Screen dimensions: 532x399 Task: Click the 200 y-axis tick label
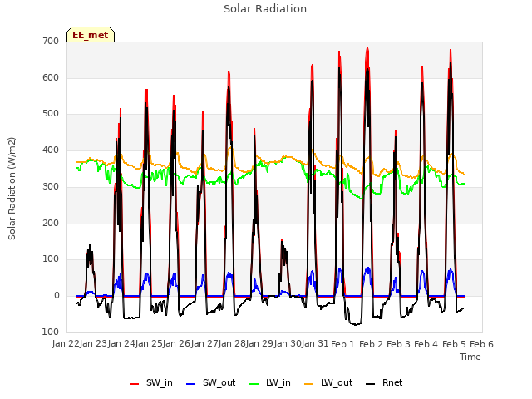(x=51, y=224)
